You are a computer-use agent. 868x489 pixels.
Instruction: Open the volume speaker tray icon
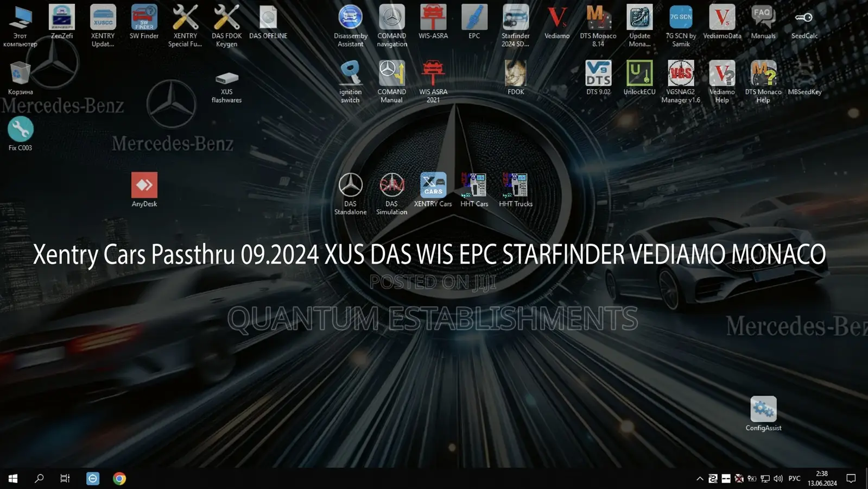tap(778, 479)
